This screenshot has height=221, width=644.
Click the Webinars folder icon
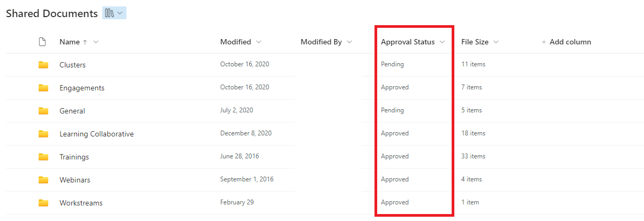click(43, 180)
